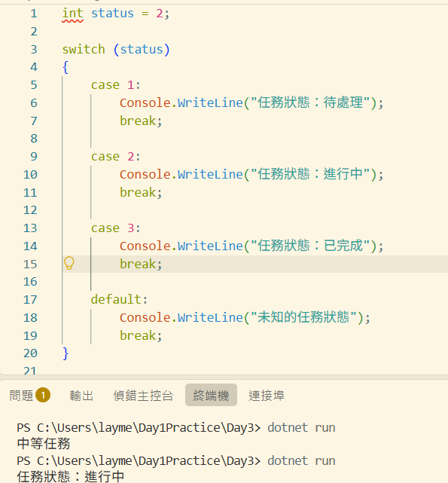Click the (status) expression on line 3
The height and width of the screenshot is (483, 448).
(x=142, y=49)
